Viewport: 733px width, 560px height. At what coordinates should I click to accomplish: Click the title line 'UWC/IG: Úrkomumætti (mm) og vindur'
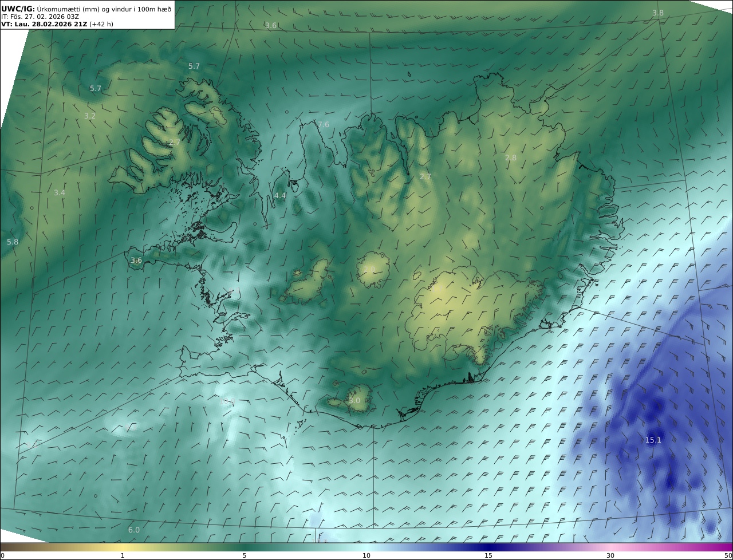pos(86,9)
